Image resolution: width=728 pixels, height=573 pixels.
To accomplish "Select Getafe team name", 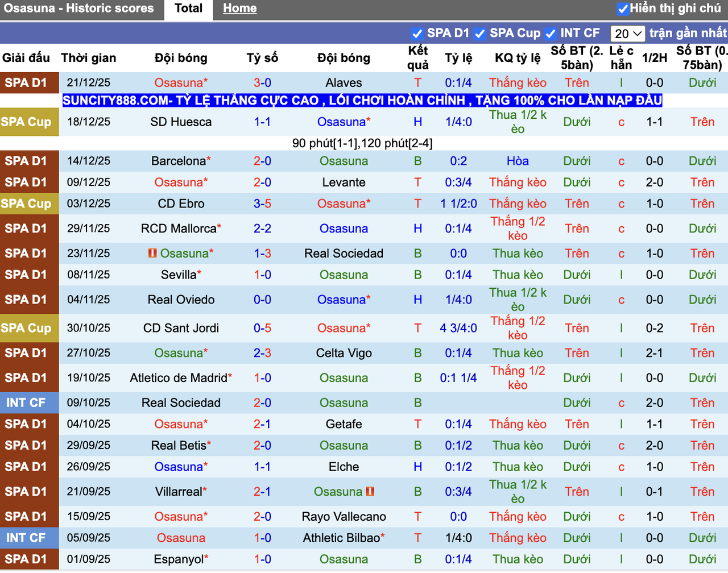I will (344, 424).
